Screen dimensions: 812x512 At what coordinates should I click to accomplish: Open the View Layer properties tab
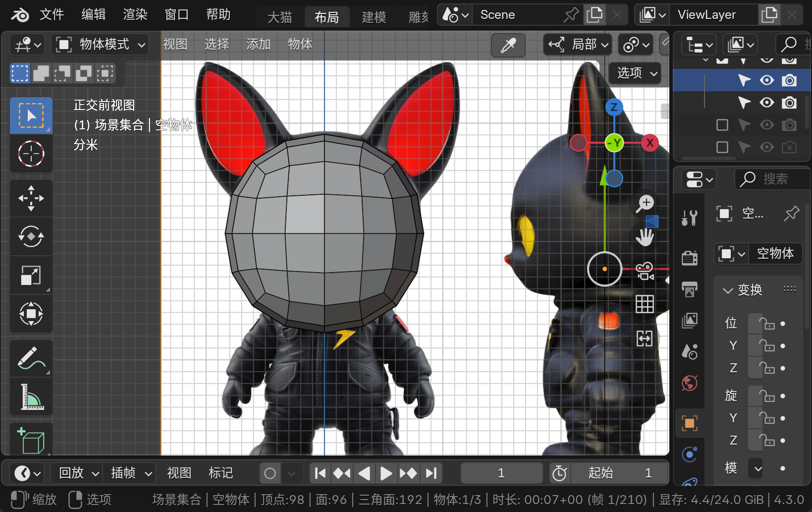pyautogui.click(x=690, y=320)
